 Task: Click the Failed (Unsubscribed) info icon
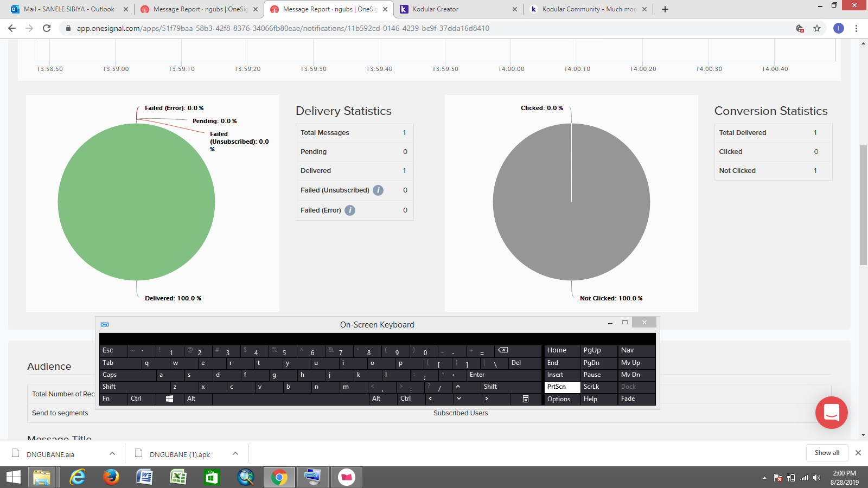point(378,190)
